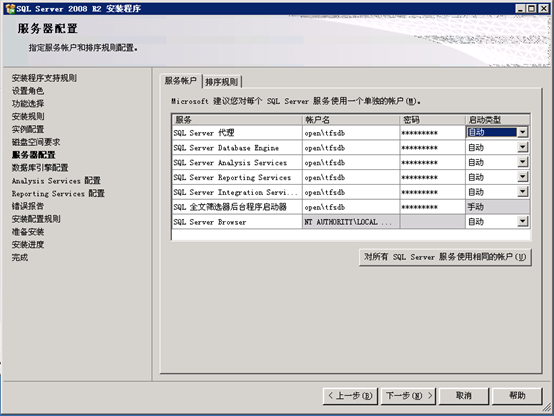Select the SQL Server 代理 service row
The height and width of the screenshot is (416, 554).
point(237,133)
